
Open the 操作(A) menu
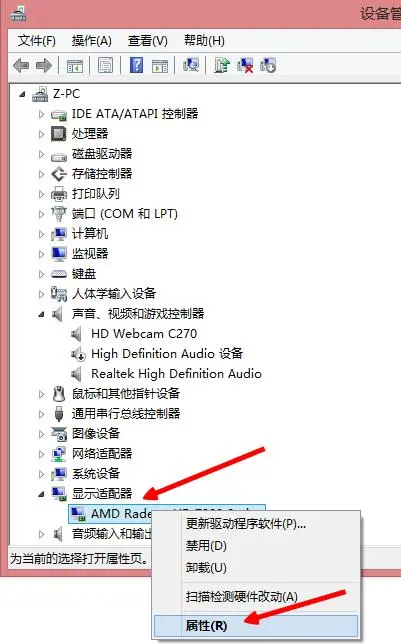pyautogui.click(x=91, y=41)
